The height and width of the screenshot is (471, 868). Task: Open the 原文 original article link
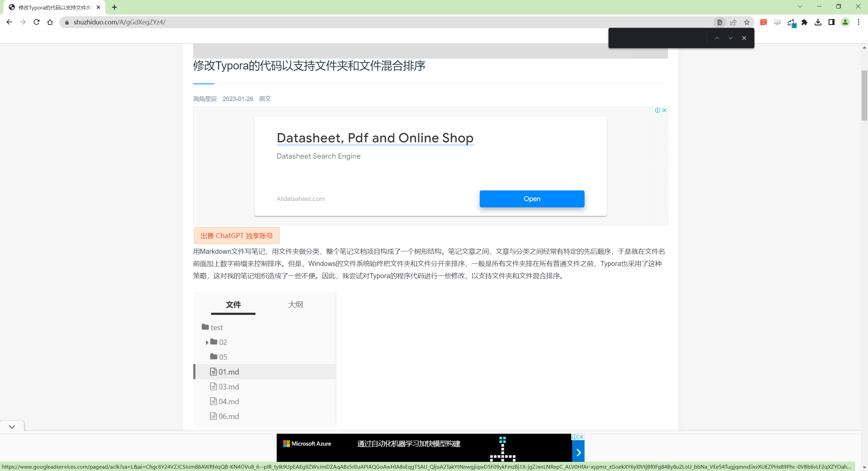(265, 99)
